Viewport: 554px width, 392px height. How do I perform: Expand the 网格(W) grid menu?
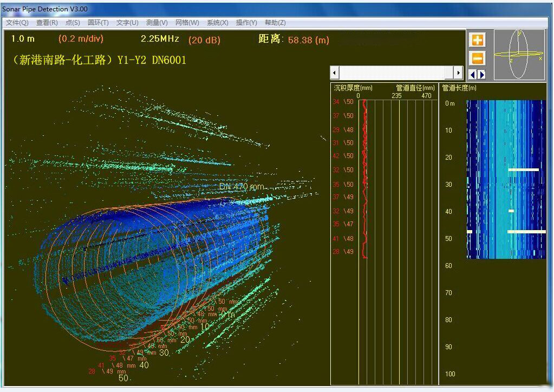(x=187, y=23)
